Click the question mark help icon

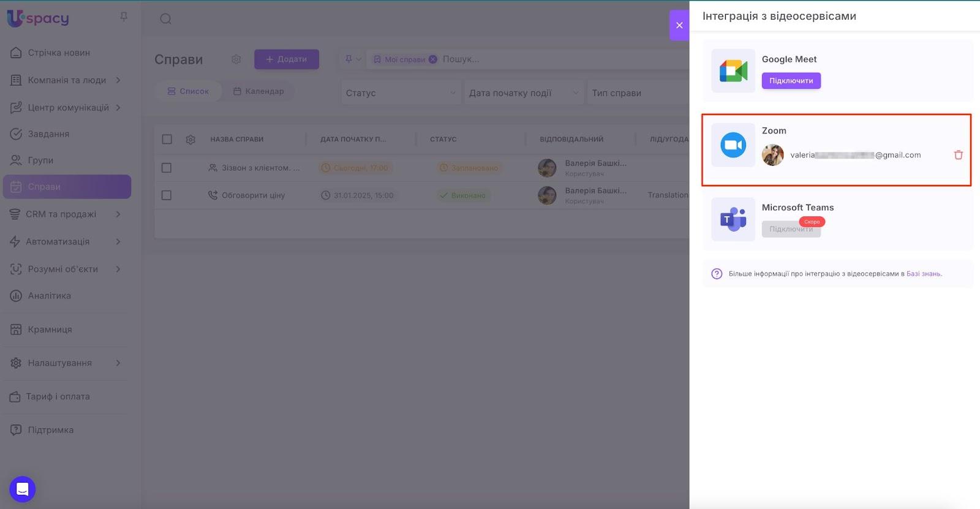coord(717,274)
